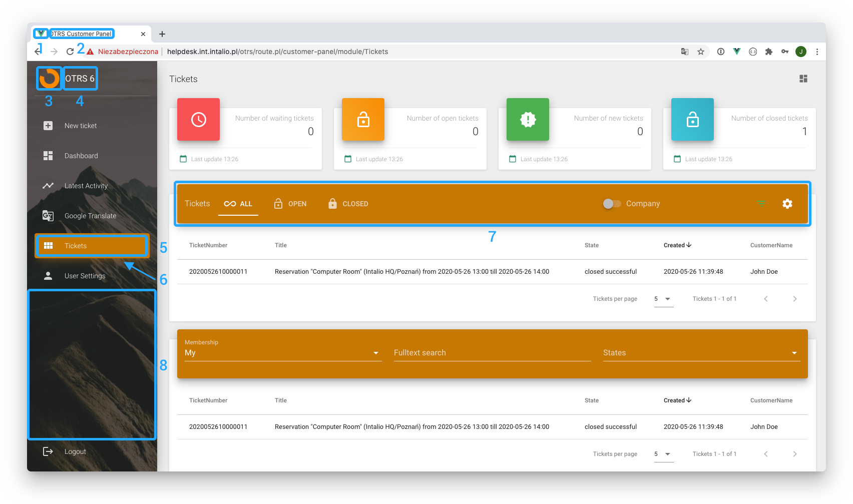
Task: Go to next page in first table
Action: tap(795, 299)
